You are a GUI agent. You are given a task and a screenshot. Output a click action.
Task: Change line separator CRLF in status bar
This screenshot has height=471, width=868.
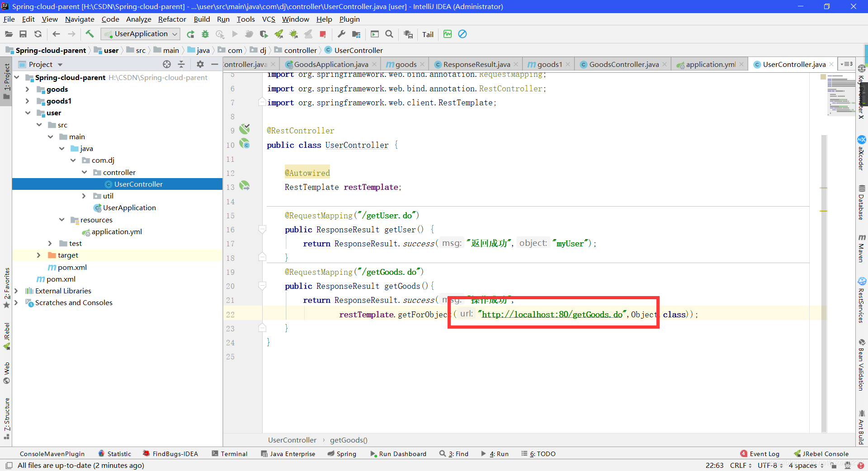[x=741, y=465]
